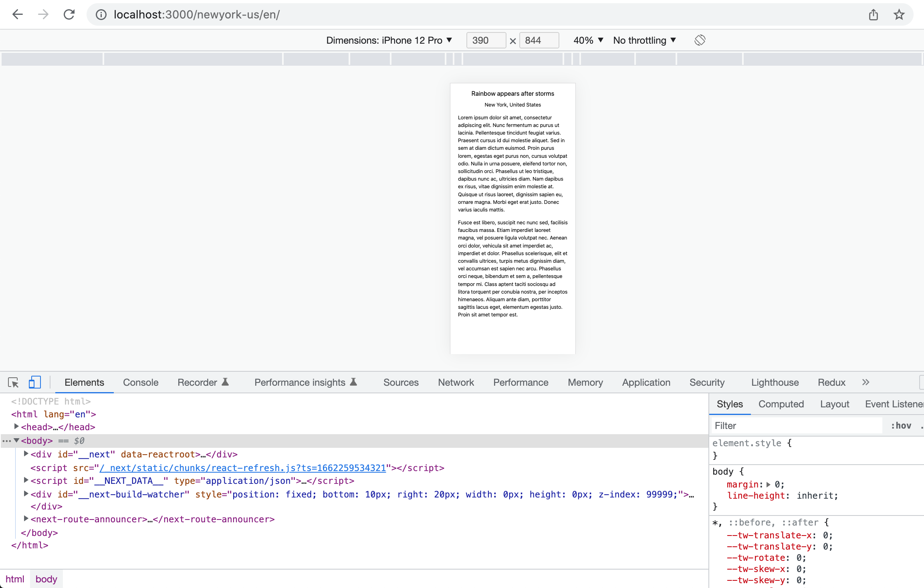Select the closing </body> tag

click(x=39, y=533)
